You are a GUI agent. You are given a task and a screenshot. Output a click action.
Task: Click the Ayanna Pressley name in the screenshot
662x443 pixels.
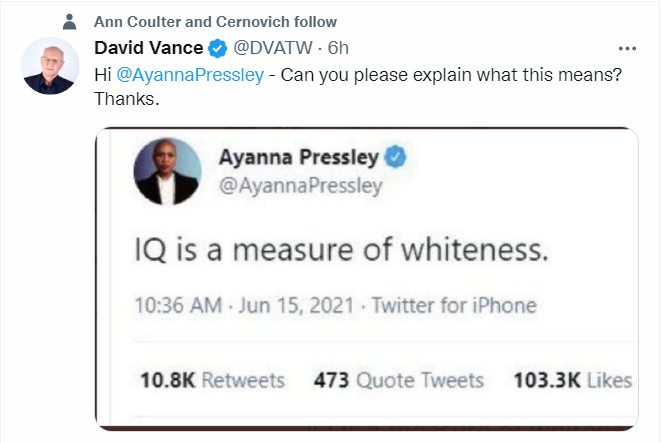[x=298, y=158]
